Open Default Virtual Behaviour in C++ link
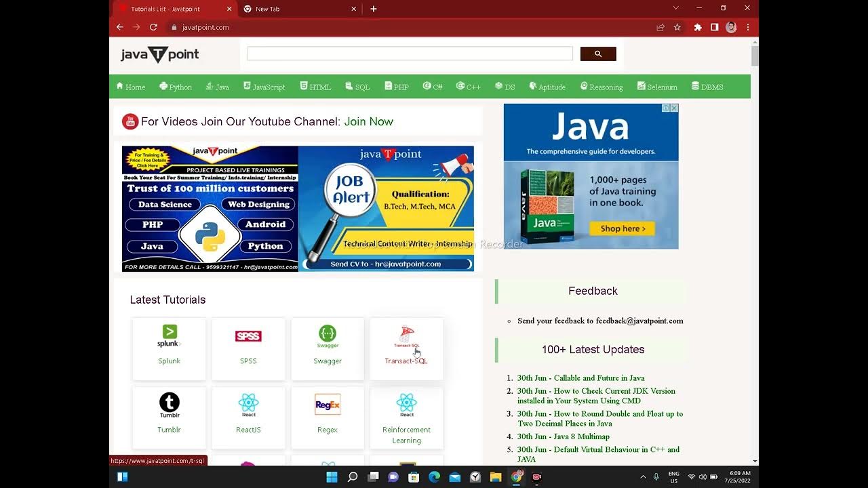Screen dimensions: 868x488 point(598,454)
